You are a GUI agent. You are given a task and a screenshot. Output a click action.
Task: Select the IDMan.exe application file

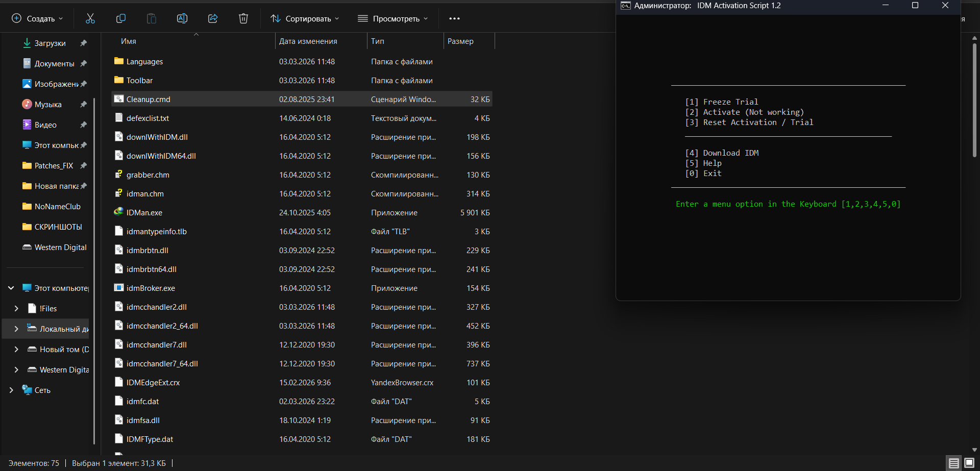pos(144,213)
